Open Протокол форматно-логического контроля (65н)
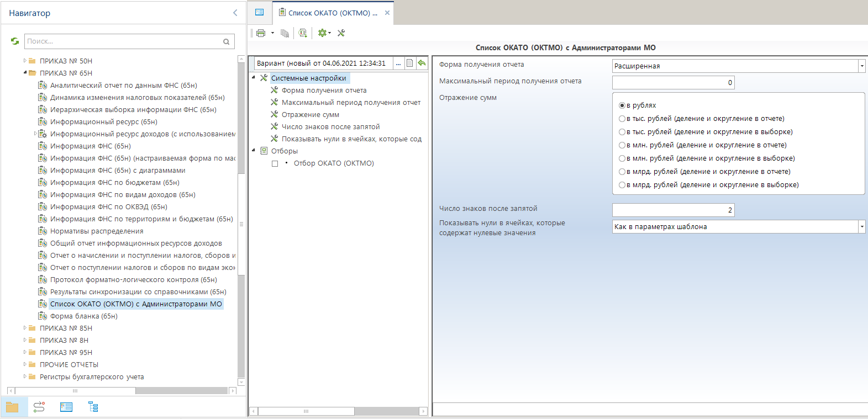Viewport: 868px width, 419px height. (x=134, y=279)
